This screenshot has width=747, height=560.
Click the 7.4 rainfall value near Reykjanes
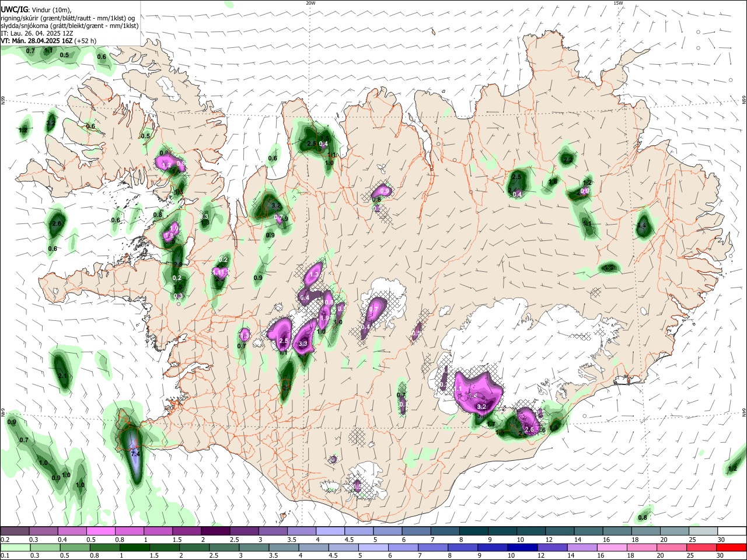pos(135,453)
